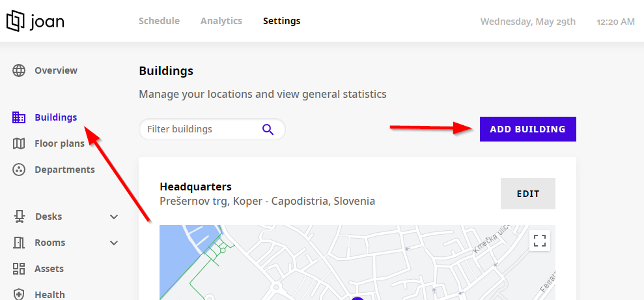Viewport: 644px width, 300px height.
Task: Select Buildings in the sidebar
Action: 56,117
